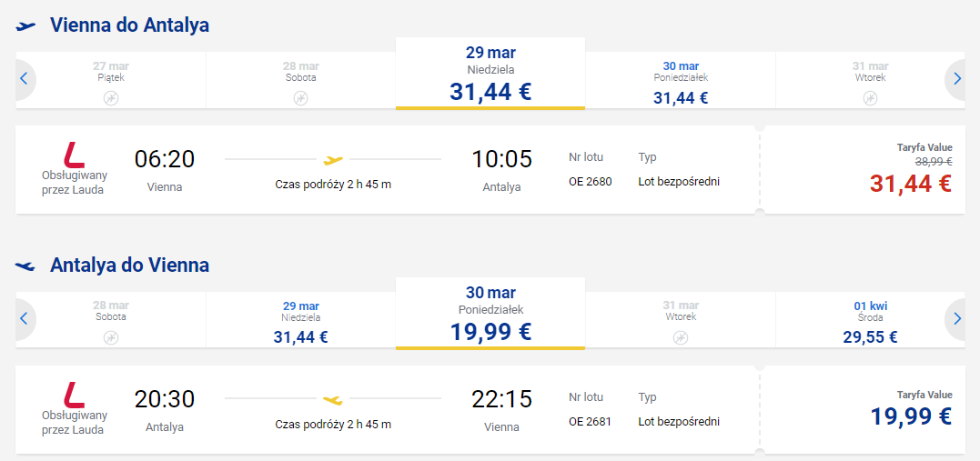Click the yellow plane icon on return flight
The height and width of the screenshot is (461, 980).
(333, 400)
